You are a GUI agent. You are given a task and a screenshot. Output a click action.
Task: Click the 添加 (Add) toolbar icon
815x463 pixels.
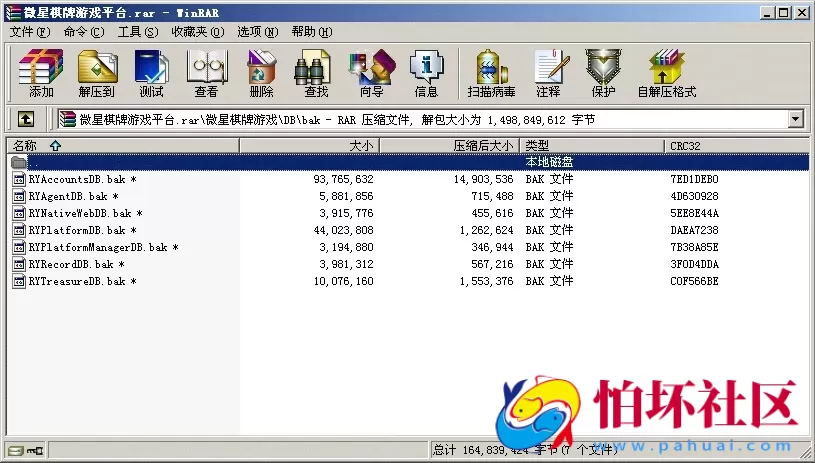[x=41, y=73]
